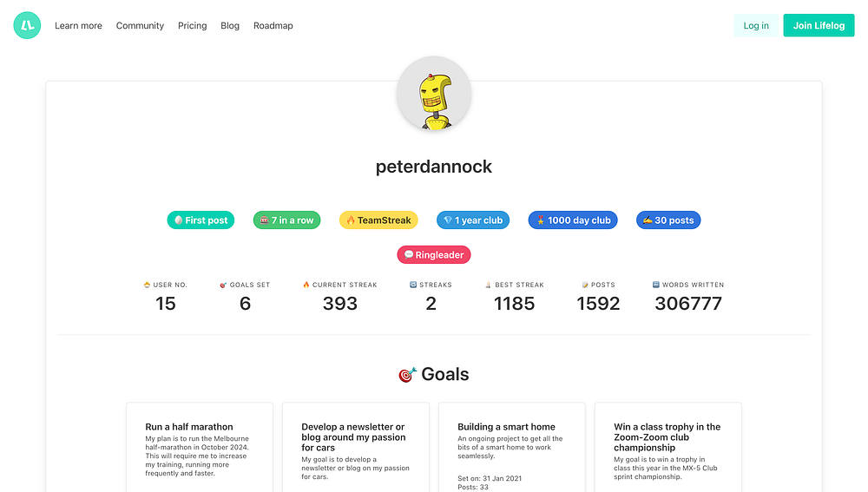The height and width of the screenshot is (492, 868).
Task: Click the Join Lifelog button
Action: tap(819, 25)
